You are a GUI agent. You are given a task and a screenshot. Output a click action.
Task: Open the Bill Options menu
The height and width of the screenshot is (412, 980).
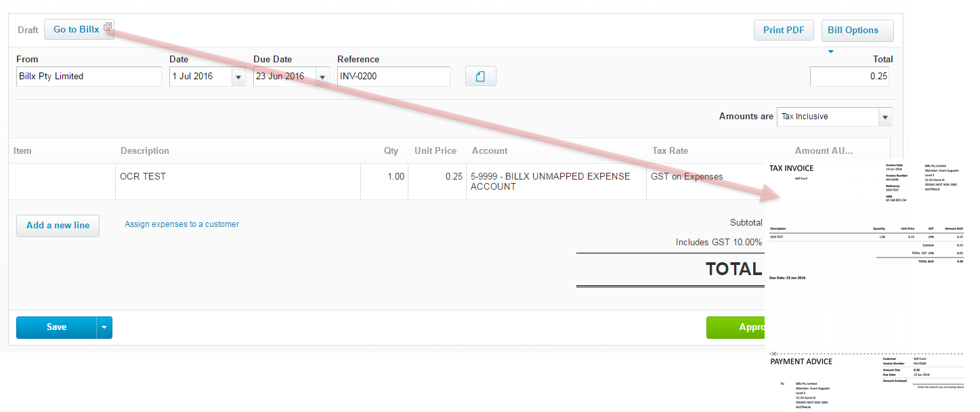pyautogui.click(x=857, y=30)
